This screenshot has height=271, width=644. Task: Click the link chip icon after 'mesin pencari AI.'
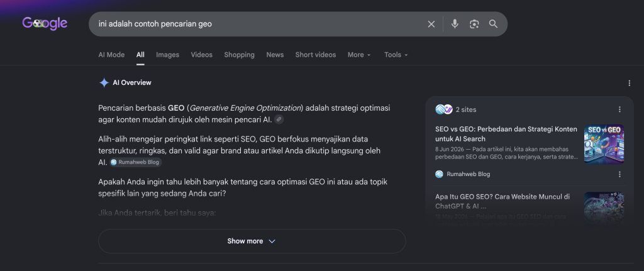[x=279, y=119]
